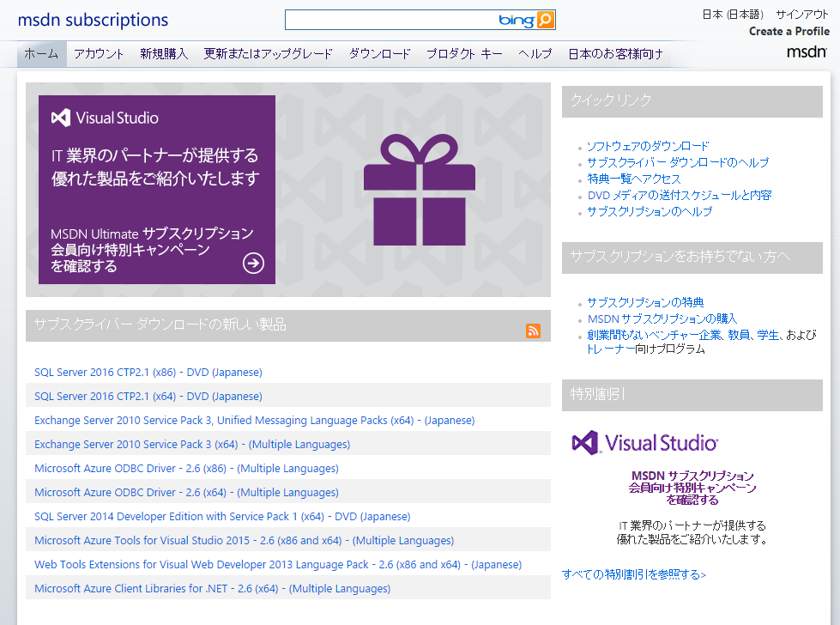This screenshot has width=840, height=625.
Task: Open Microsoft Azure Client Libraries for .NET link
Action: coord(213,589)
